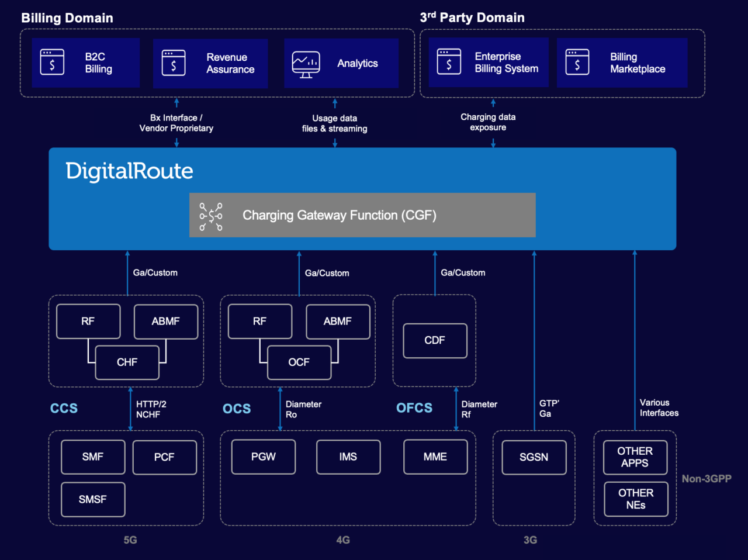Switch to the Billing Domain section

[67, 18]
